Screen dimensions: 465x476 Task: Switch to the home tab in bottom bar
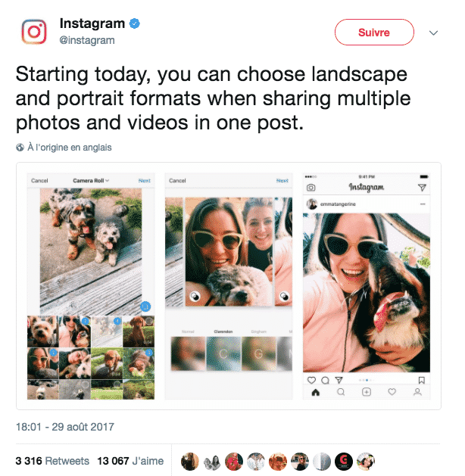[316, 392]
